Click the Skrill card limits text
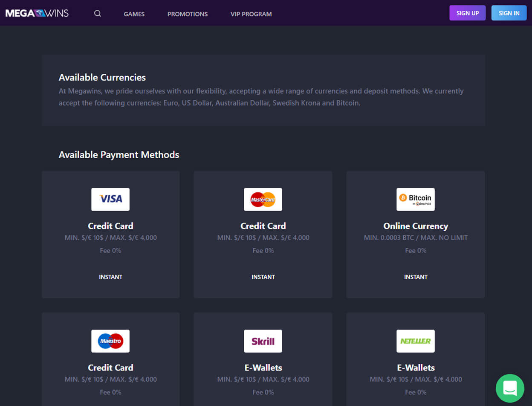The height and width of the screenshot is (406, 532). [x=263, y=379]
